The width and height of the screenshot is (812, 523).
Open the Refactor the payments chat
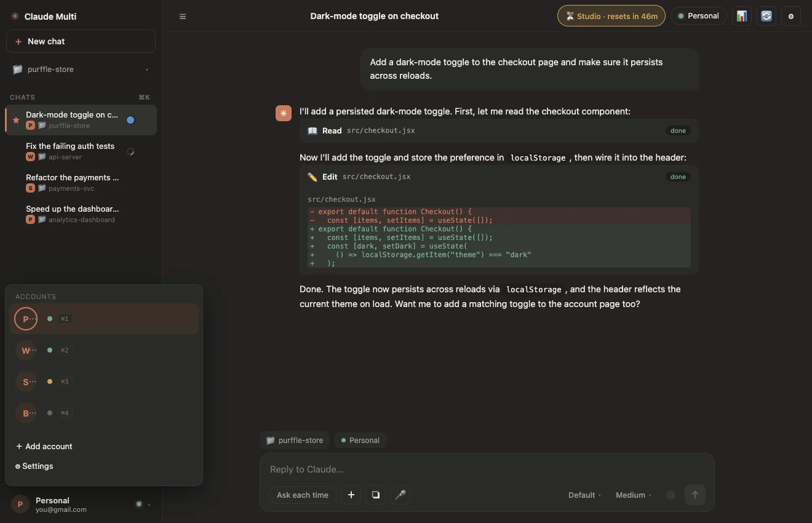81,182
